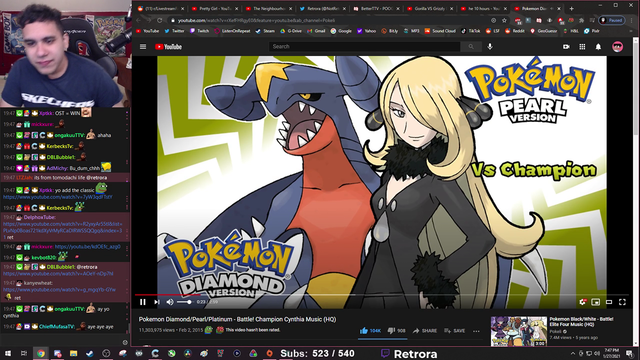Click the magnifier search button
Screen dimensions: 640x360
471,47
